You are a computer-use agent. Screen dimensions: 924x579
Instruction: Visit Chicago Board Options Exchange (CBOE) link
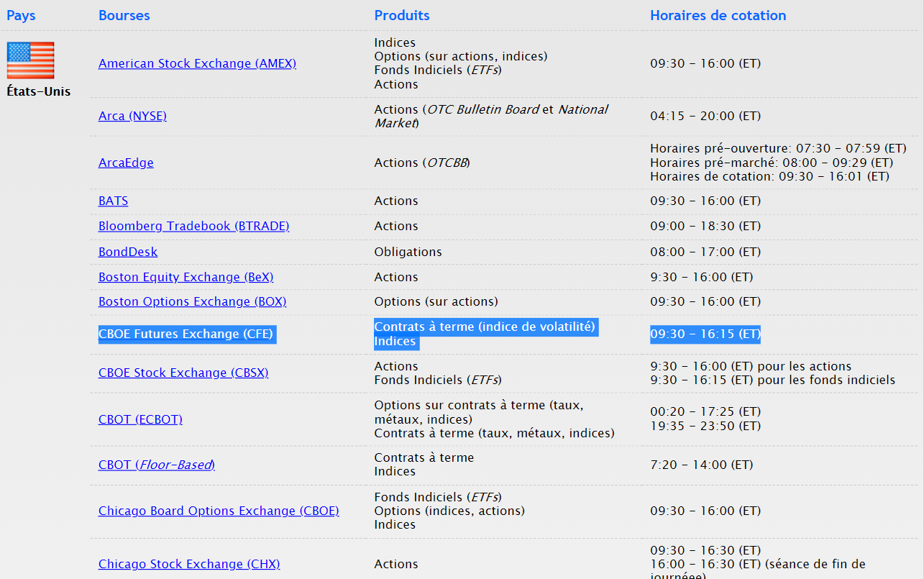click(219, 511)
